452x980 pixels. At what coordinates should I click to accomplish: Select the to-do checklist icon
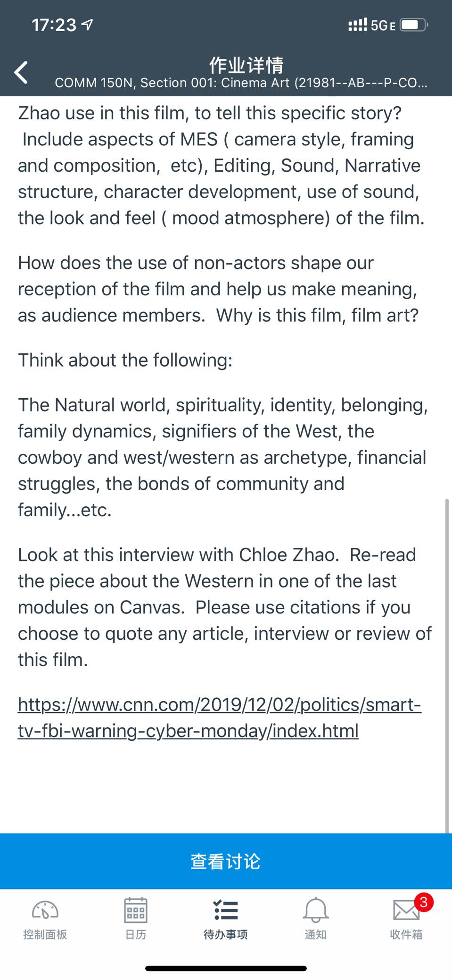coord(226,910)
